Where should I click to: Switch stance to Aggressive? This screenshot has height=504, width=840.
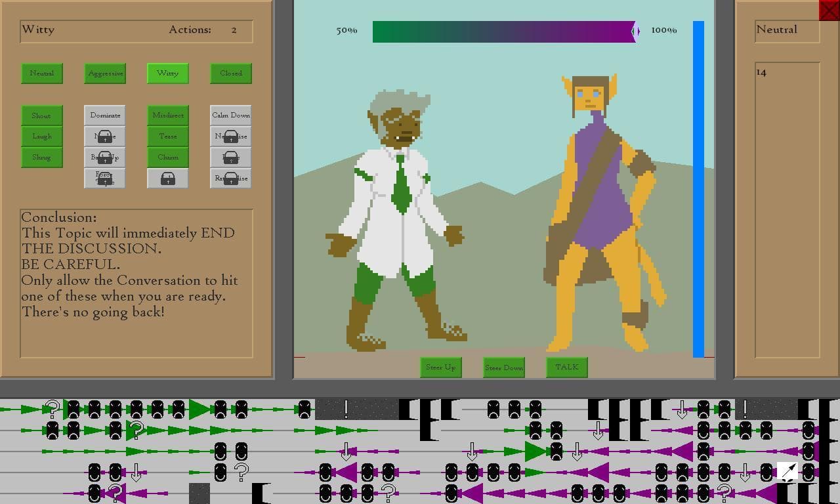105,73
